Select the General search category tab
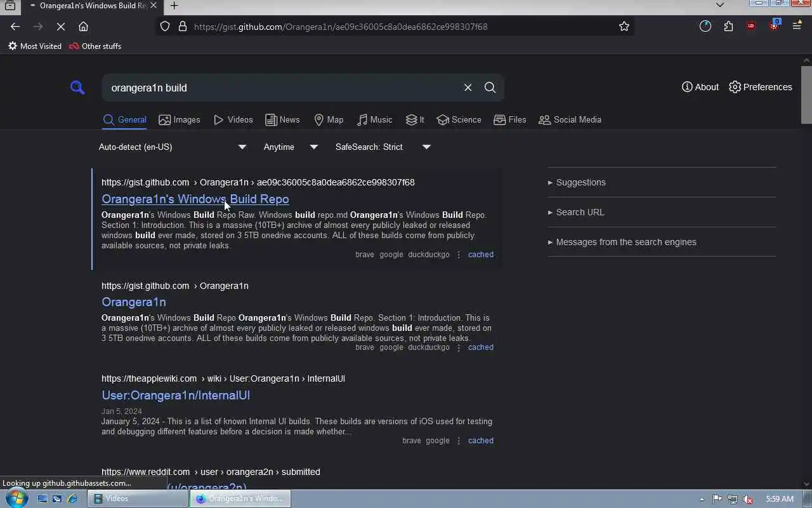This screenshot has height=508, width=812. [x=125, y=119]
